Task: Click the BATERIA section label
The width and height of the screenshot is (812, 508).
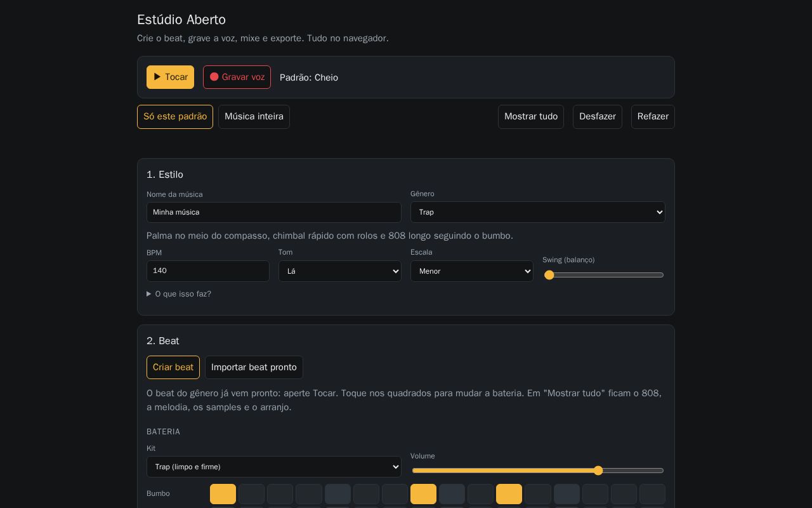Action: tap(164, 432)
